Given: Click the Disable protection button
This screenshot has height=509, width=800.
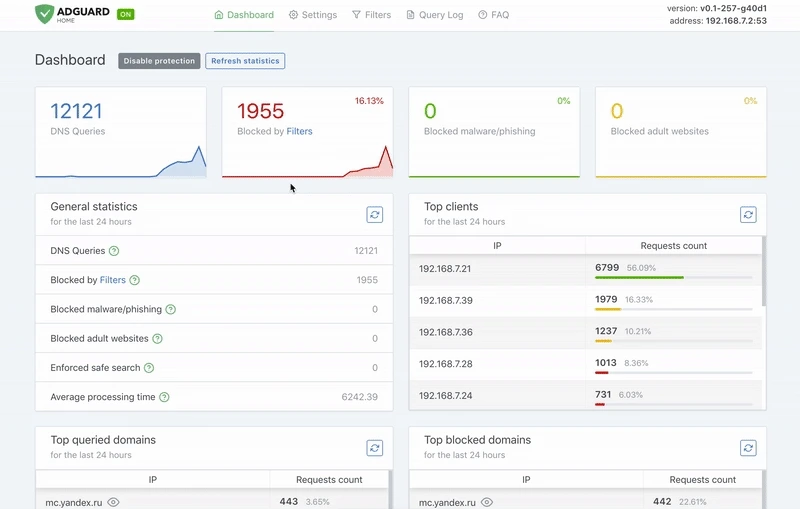Looking at the screenshot, I should click(159, 61).
